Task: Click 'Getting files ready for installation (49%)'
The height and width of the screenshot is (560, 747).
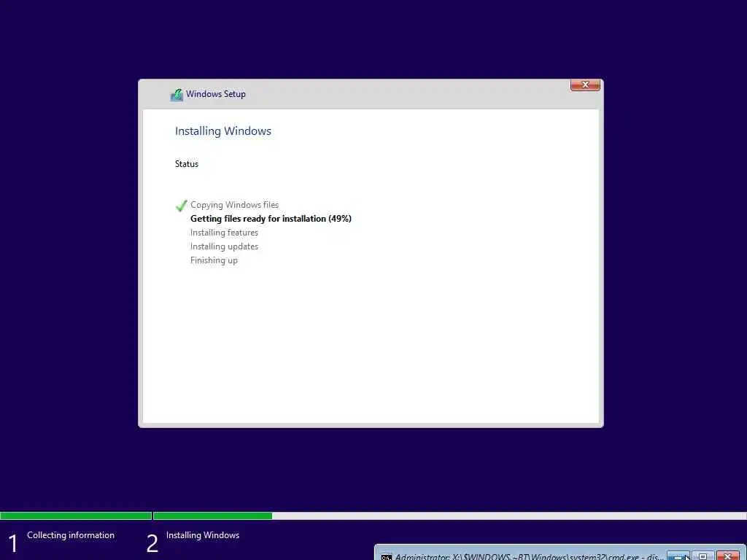Action: pyautogui.click(x=271, y=219)
